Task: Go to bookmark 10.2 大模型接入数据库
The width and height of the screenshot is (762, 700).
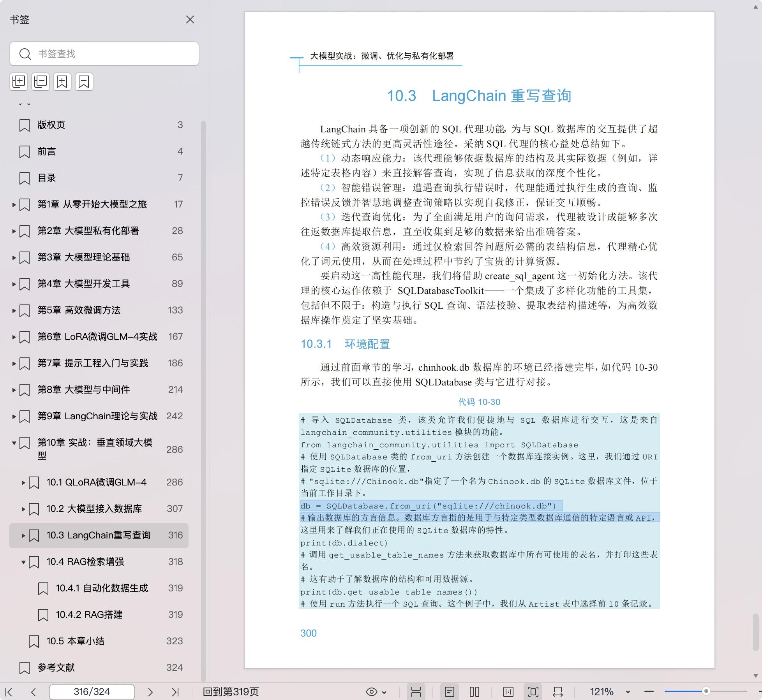Action: 94,509
